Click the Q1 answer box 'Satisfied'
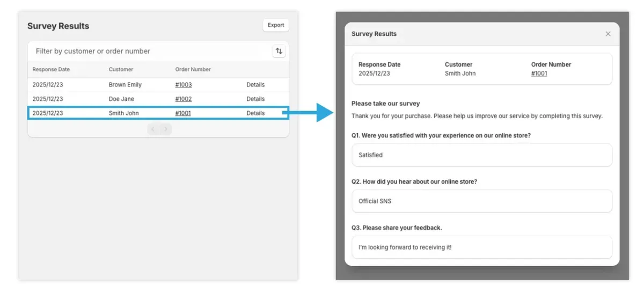Viewport: 644px width, 284px height. pyautogui.click(x=482, y=155)
